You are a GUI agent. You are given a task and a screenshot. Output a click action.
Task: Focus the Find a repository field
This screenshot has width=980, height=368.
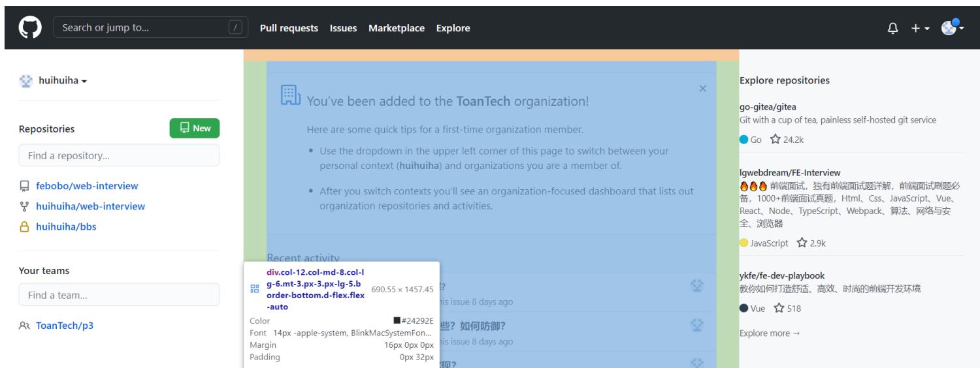pos(119,155)
